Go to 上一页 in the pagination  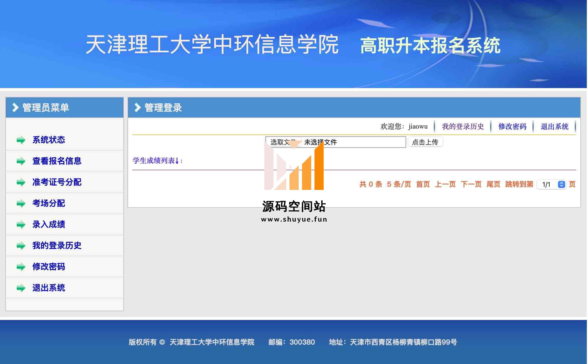pos(445,184)
